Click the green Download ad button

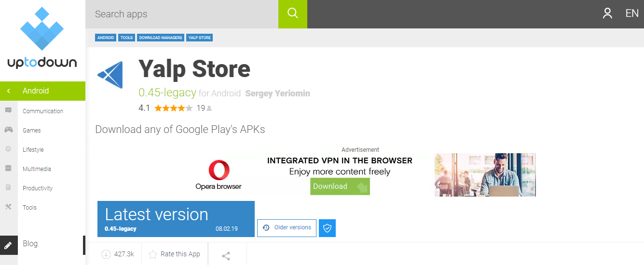[x=340, y=186]
